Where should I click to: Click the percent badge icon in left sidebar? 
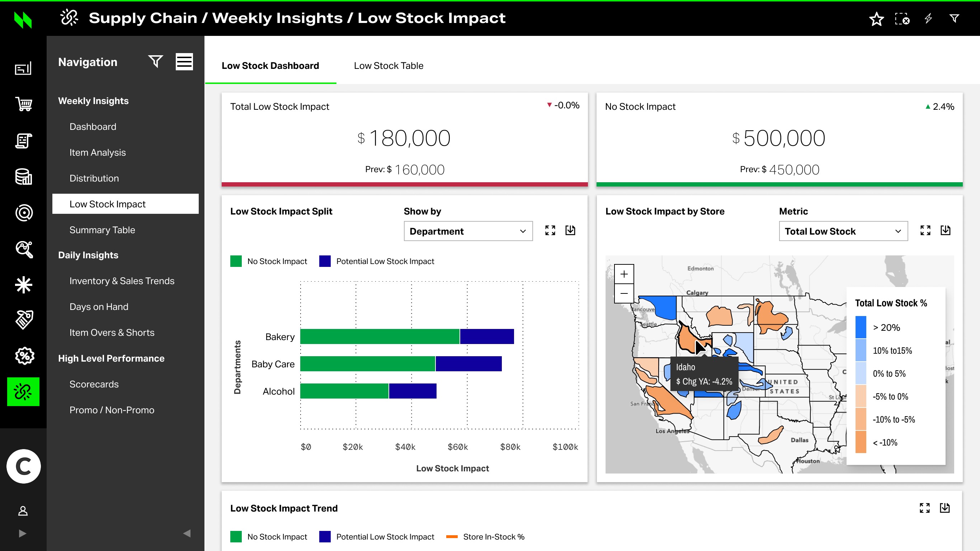[x=24, y=356]
